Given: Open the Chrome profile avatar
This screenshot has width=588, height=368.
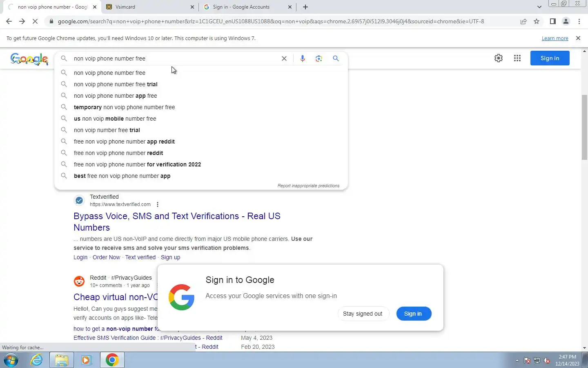Looking at the screenshot, I should (x=566, y=21).
